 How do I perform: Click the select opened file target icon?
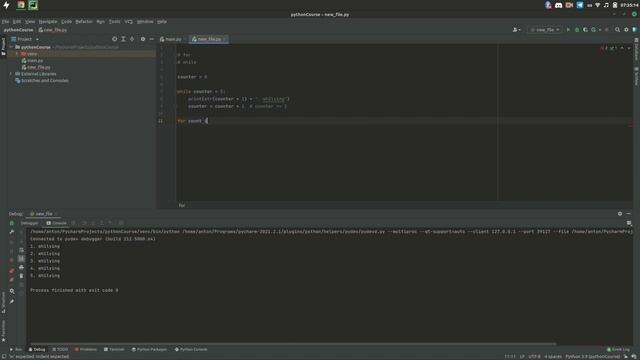tap(114, 39)
